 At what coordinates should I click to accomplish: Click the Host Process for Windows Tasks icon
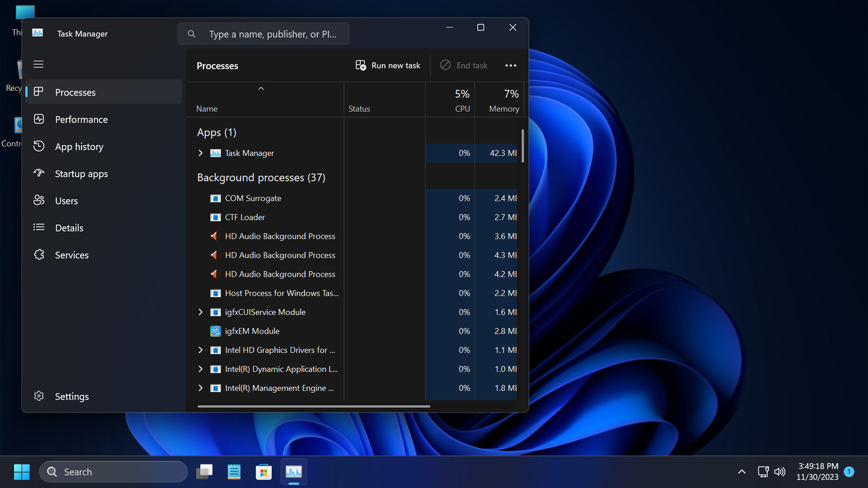[216, 293]
